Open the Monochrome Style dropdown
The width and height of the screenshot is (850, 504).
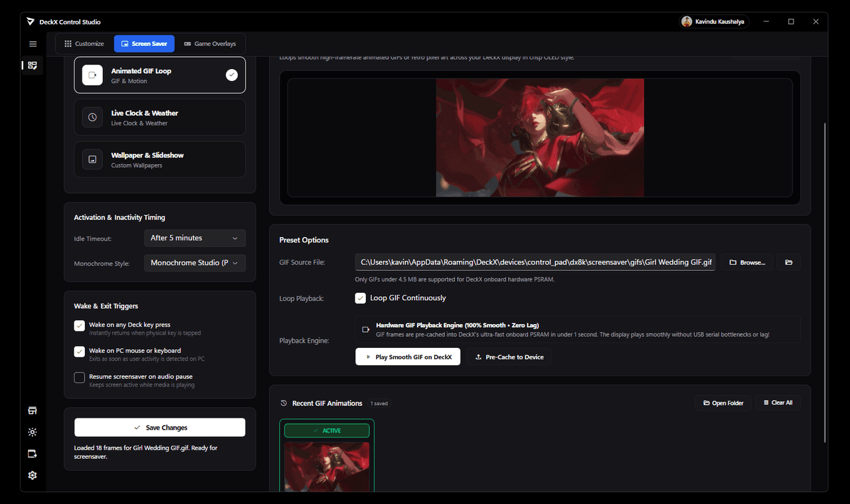(195, 263)
